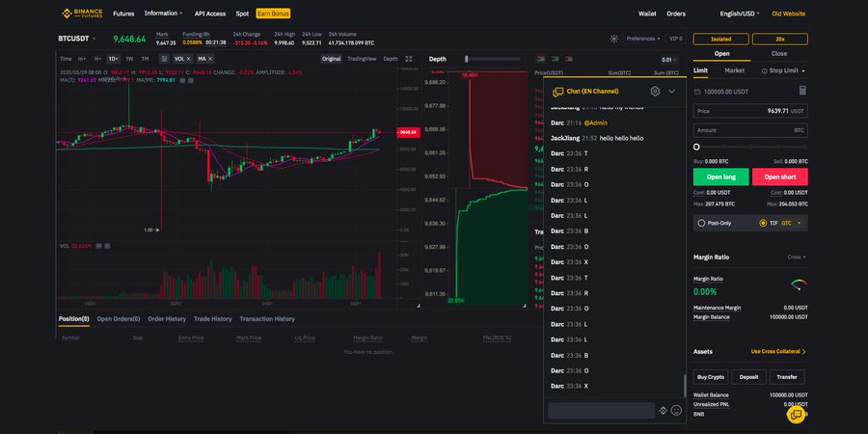The width and height of the screenshot is (868, 434).
Task: Open order book 0.01 precision dropdown
Action: click(669, 60)
